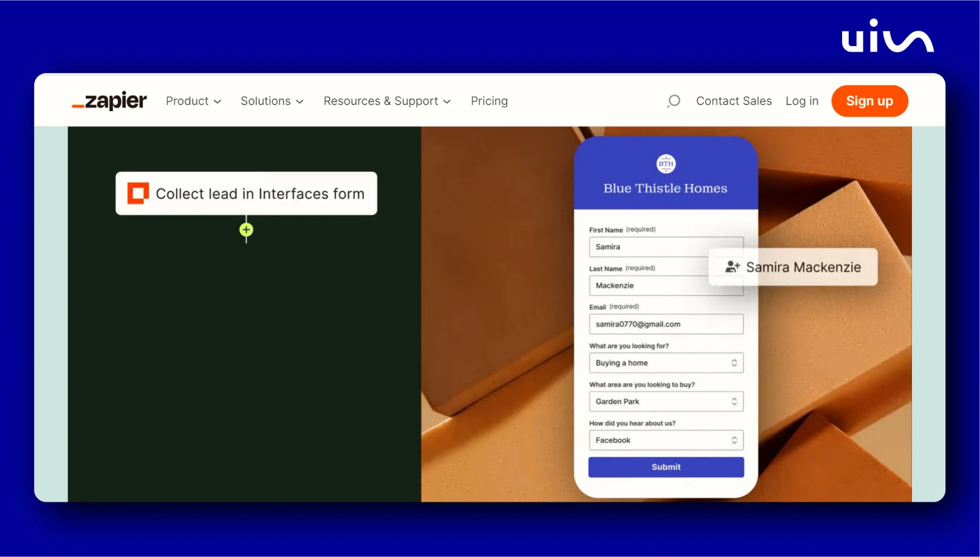Open the search magnifier icon
The height and width of the screenshot is (557, 980).
pyautogui.click(x=673, y=101)
